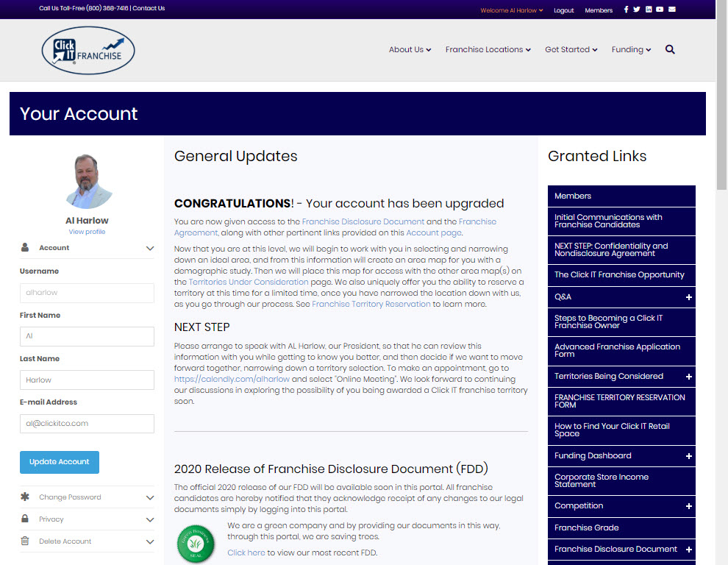Click Logout in the top bar
This screenshot has height=565, width=728.
click(563, 10)
